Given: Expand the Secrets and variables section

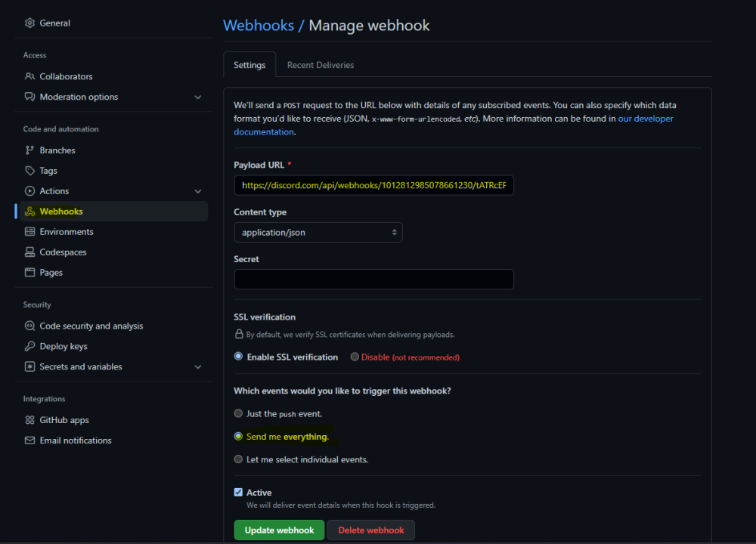Looking at the screenshot, I should 198,366.
